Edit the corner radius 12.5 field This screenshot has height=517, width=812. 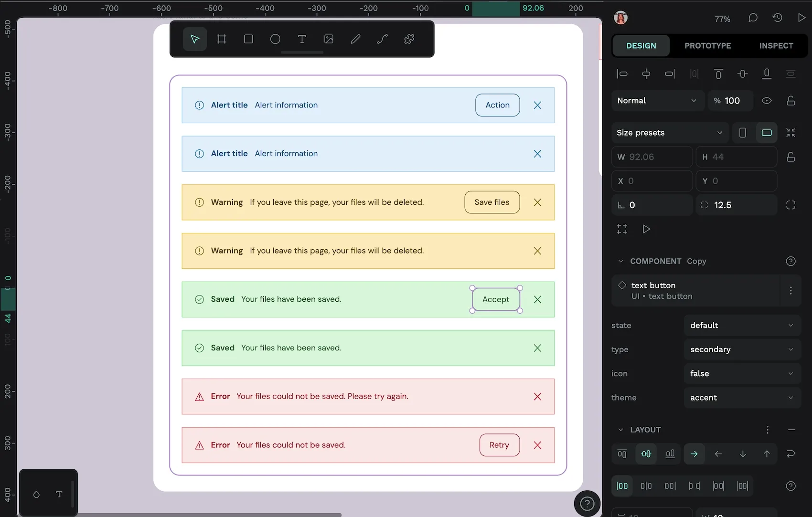click(736, 205)
